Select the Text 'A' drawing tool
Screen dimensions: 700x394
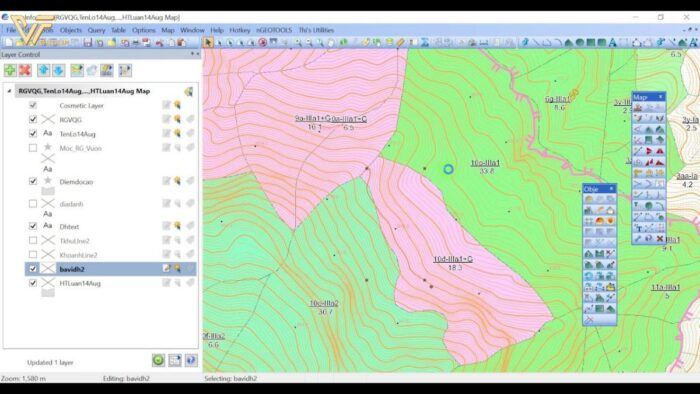(612, 43)
